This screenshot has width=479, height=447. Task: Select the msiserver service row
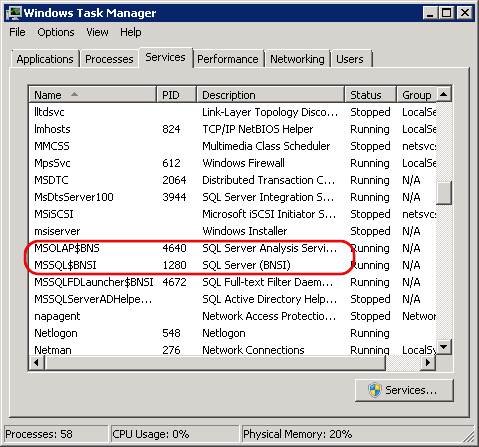[x=233, y=231]
